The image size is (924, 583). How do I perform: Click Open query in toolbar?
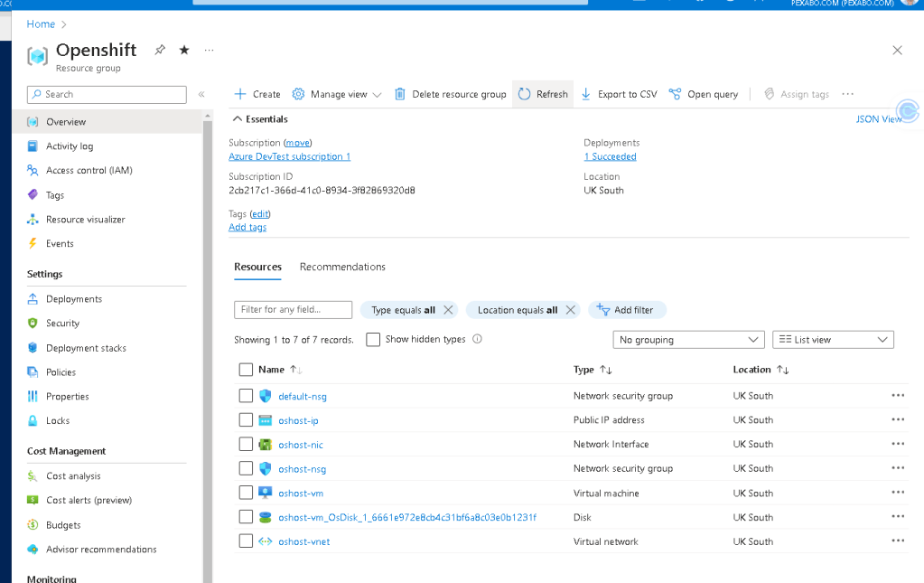[704, 94]
